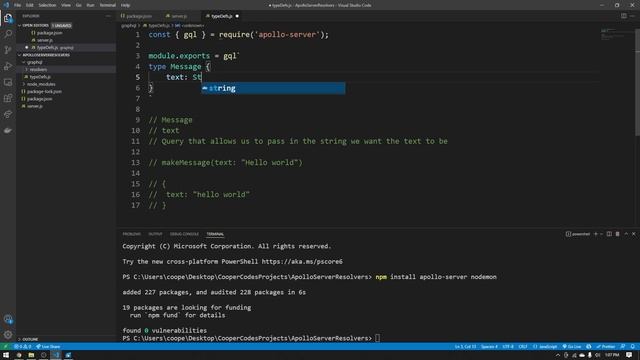Open the Terminal menu

[x=108, y=5]
